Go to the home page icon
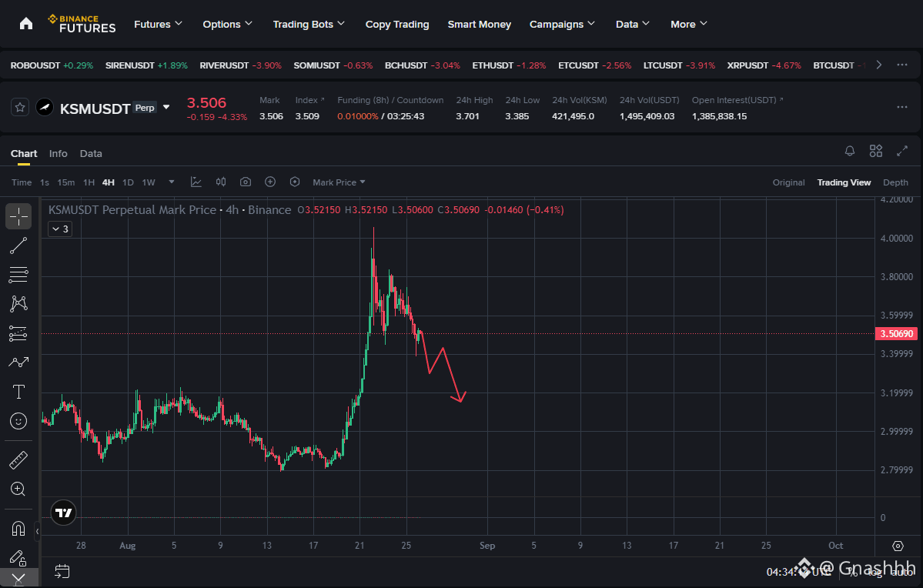This screenshot has width=923, height=588. 26,24
